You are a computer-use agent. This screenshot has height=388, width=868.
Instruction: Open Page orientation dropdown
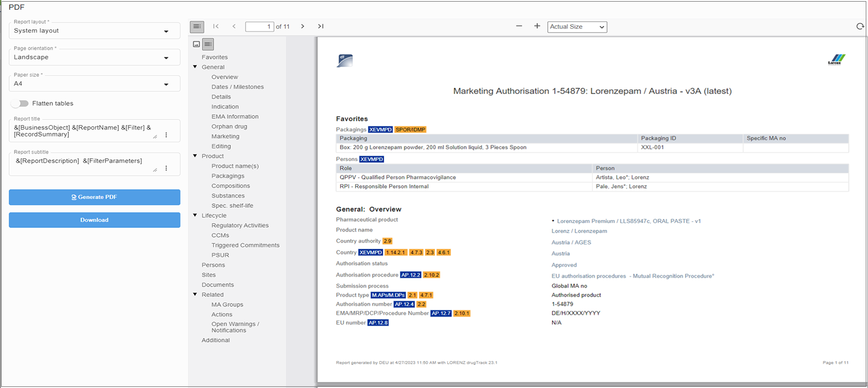coord(95,57)
